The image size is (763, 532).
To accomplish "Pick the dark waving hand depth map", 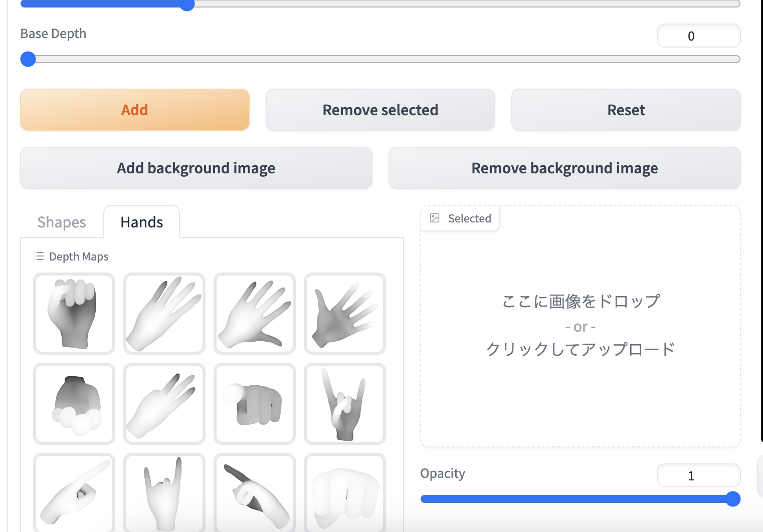I will tap(344, 314).
